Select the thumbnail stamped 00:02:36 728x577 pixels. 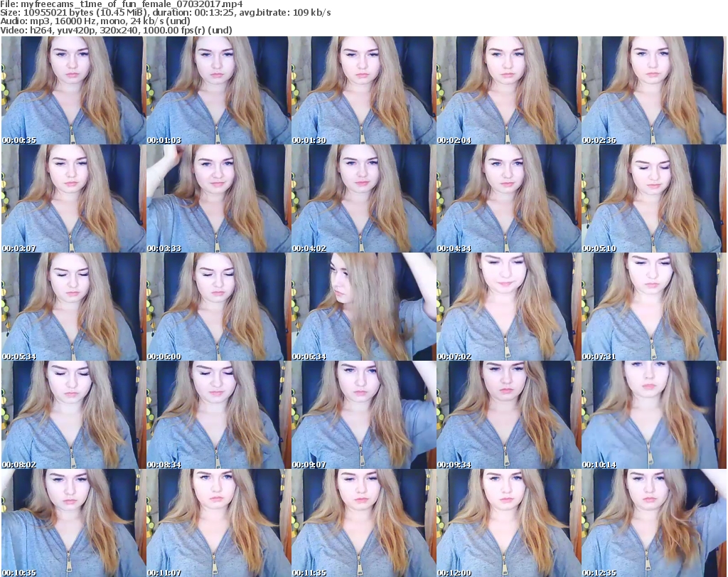(x=654, y=90)
